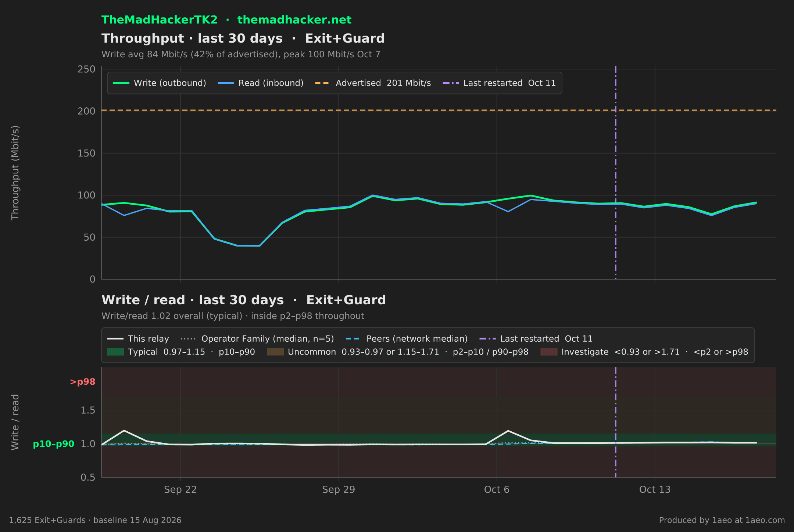Image resolution: width=794 pixels, height=532 pixels.
Task: Click the 200 tick on throughput axis
Action: [86, 111]
